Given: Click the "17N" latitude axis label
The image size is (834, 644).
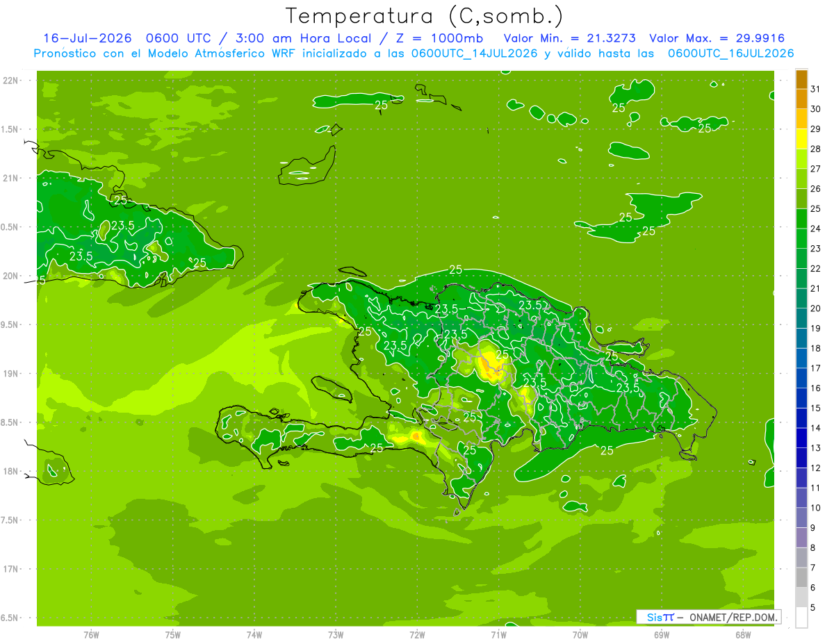Looking at the screenshot, I should [12, 569].
